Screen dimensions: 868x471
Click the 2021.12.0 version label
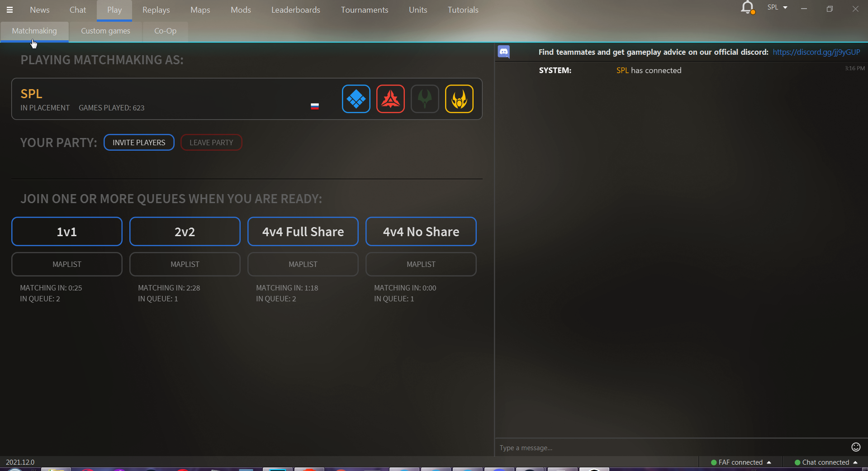pyautogui.click(x=20, y=462)
